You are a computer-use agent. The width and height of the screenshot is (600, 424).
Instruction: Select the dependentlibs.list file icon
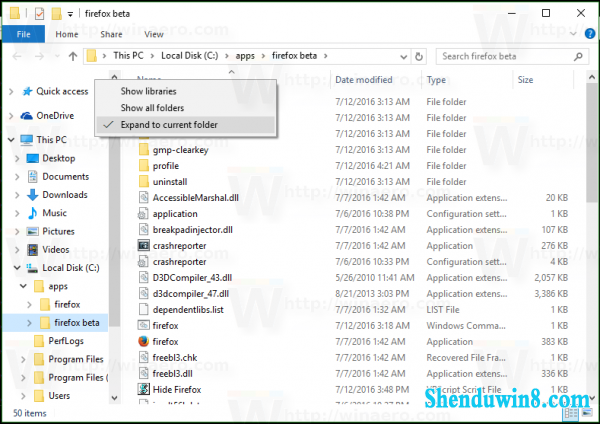click(x=143, y=309)
